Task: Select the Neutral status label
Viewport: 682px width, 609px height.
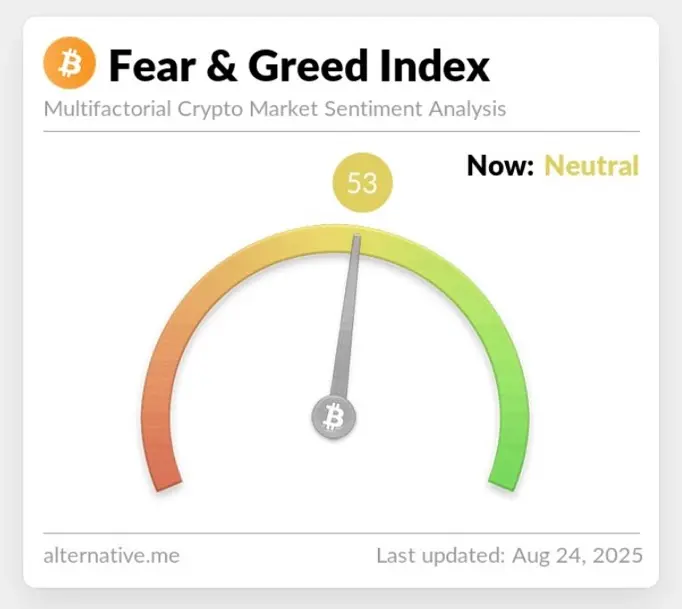Action: click(x=592, y=166)
